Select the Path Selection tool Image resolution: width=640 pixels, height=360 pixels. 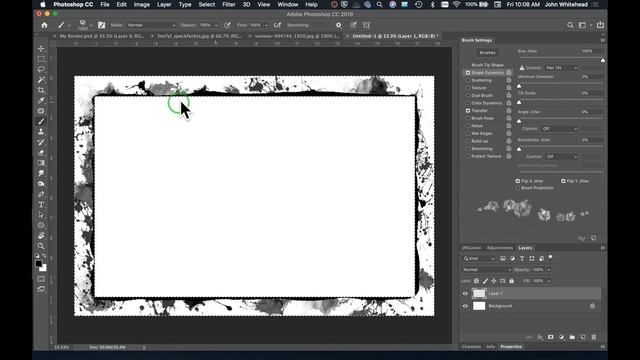click(x=41, y=215)
